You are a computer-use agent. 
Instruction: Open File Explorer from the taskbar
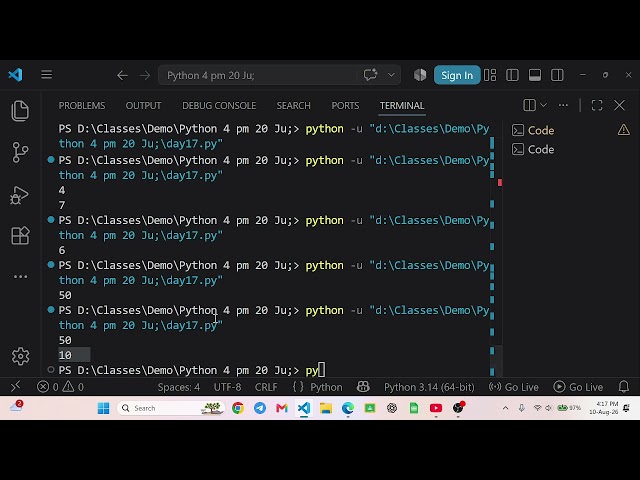click(326, 408)
